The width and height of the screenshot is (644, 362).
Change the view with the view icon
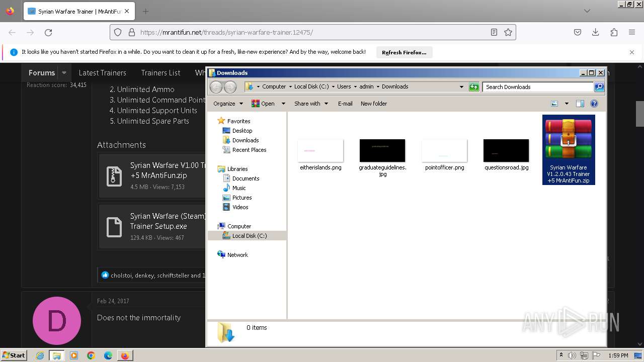coord(554,104)
